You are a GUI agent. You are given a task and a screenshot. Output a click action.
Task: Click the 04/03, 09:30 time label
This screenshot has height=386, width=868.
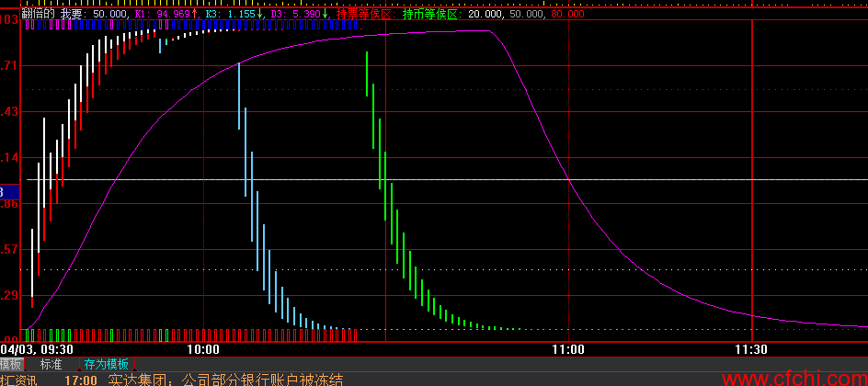[37, 349]
